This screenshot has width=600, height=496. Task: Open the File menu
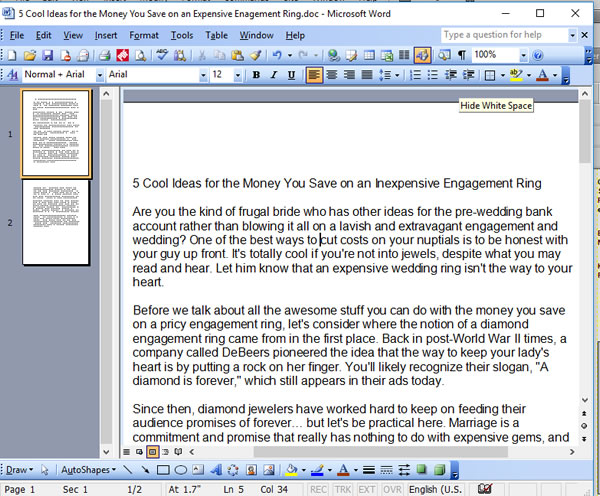pyautogui.click(x=17, y=35)
